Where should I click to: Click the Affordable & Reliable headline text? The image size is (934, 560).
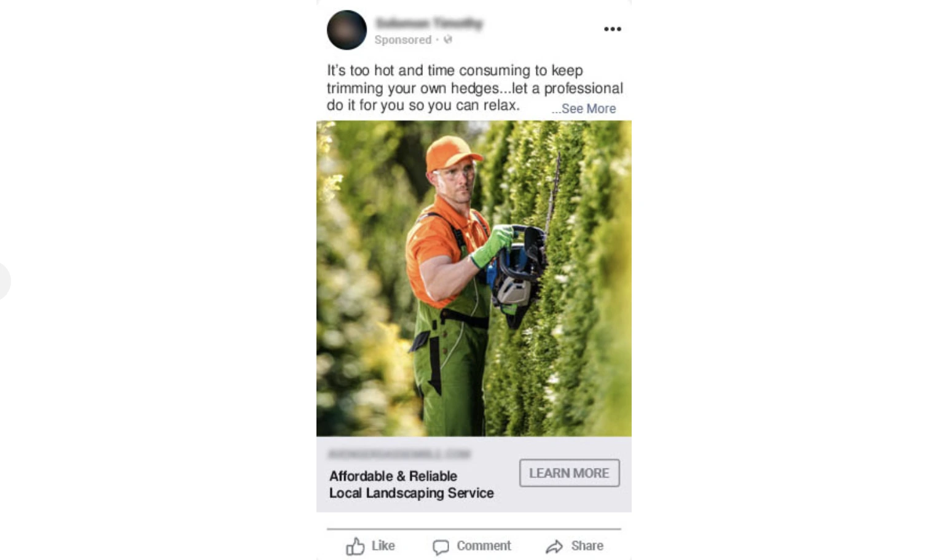pyautogui.click(x=393, y=476)
